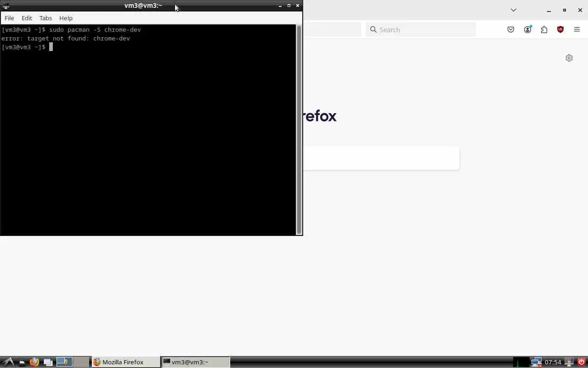Click the terminal's vertical scrollbar
Viewport: 588px width, 368px height.
pyautogui.click(x=299, y=130)
